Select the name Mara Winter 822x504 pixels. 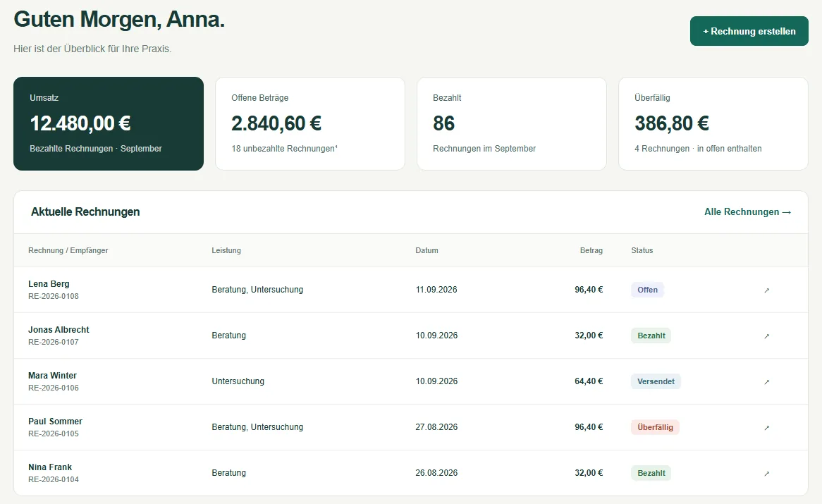click(x=52, y=375)
